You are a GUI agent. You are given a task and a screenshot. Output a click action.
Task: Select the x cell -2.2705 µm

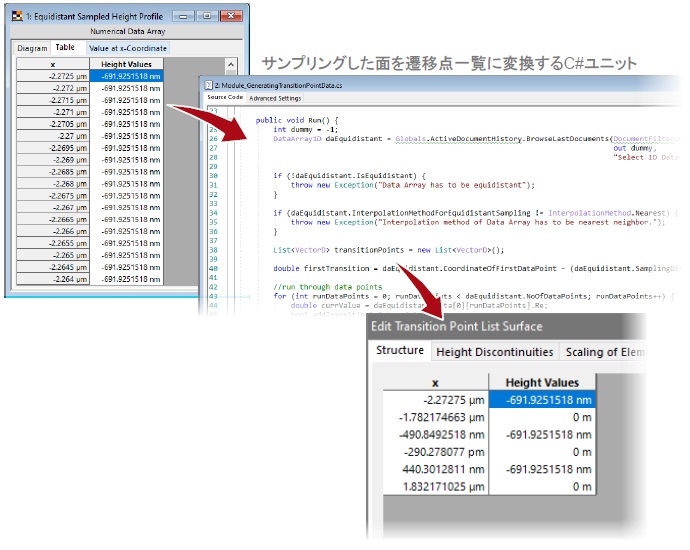tap(53, 124)
